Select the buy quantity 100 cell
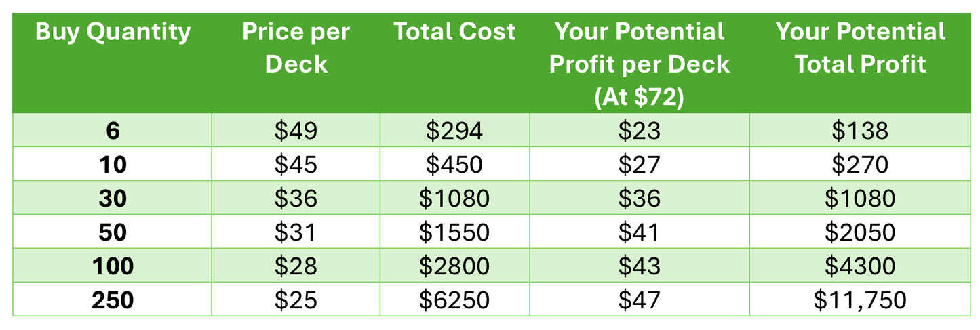 point(113,266)
